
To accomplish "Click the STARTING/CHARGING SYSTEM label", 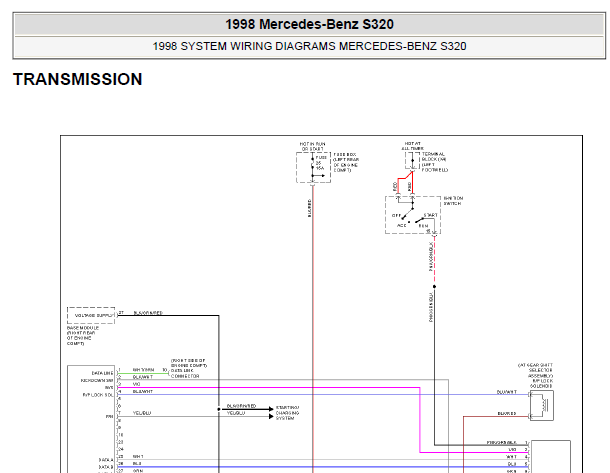I will tap(287, 413).
